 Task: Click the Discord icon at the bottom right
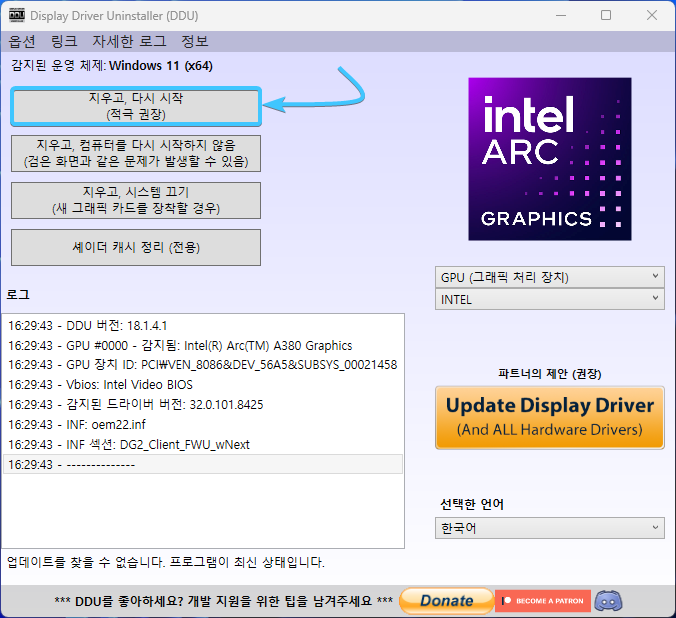tap(607, 601)
